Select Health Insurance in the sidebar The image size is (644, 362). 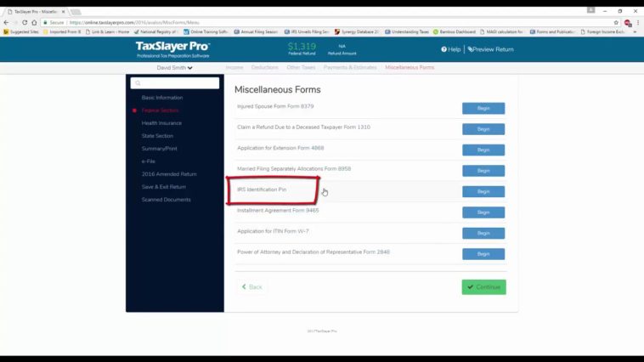point(161,123)
